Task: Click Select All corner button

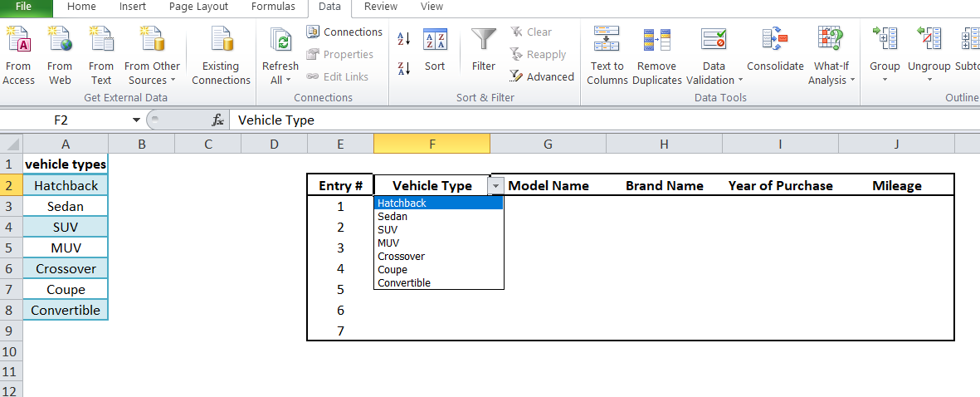Action: tap(11, 144)
